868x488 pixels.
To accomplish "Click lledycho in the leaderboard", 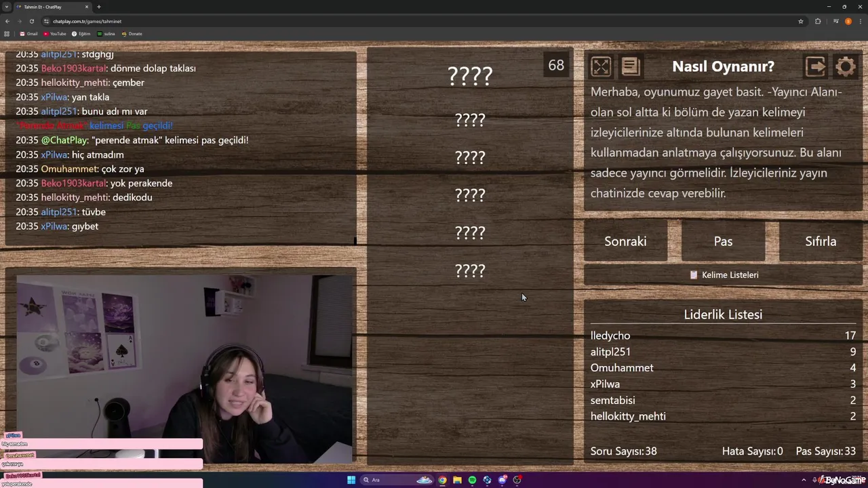I will (x=610, y=335).
